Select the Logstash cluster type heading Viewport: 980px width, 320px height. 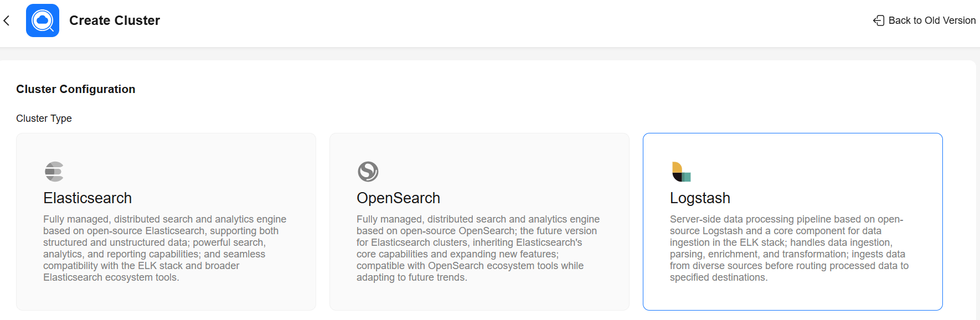point(700,198)
